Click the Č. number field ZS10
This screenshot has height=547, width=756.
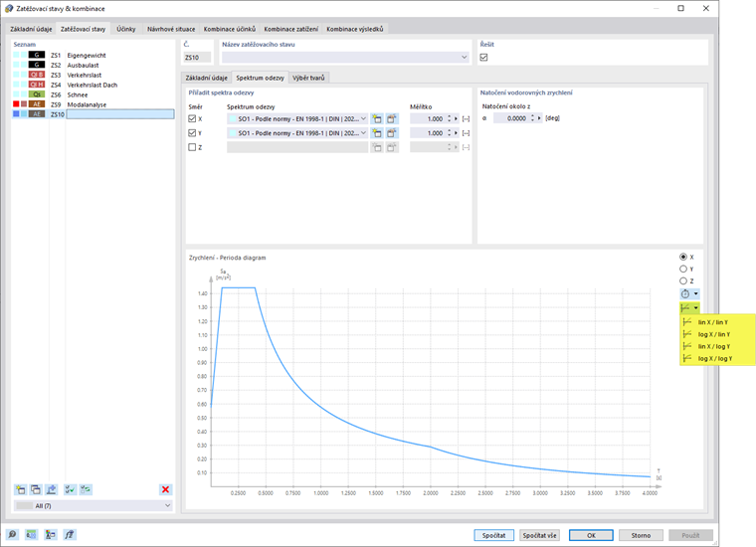pos(197,58)
